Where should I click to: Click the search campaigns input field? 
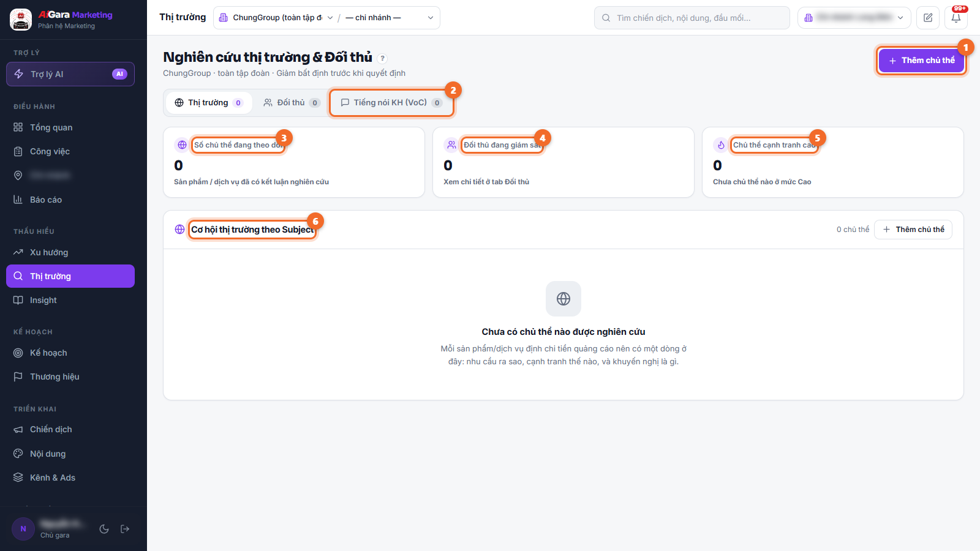tap(692, 18)
